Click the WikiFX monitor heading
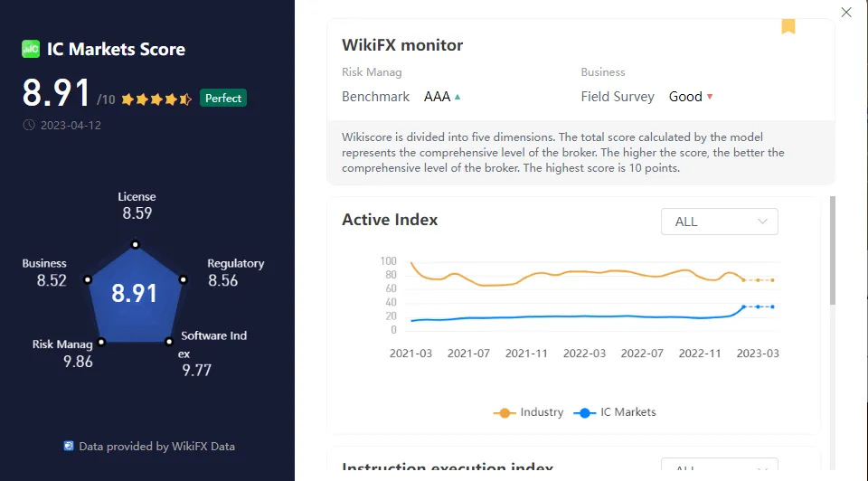The width and height of the screenshot is (868, 481). point(402,45)
